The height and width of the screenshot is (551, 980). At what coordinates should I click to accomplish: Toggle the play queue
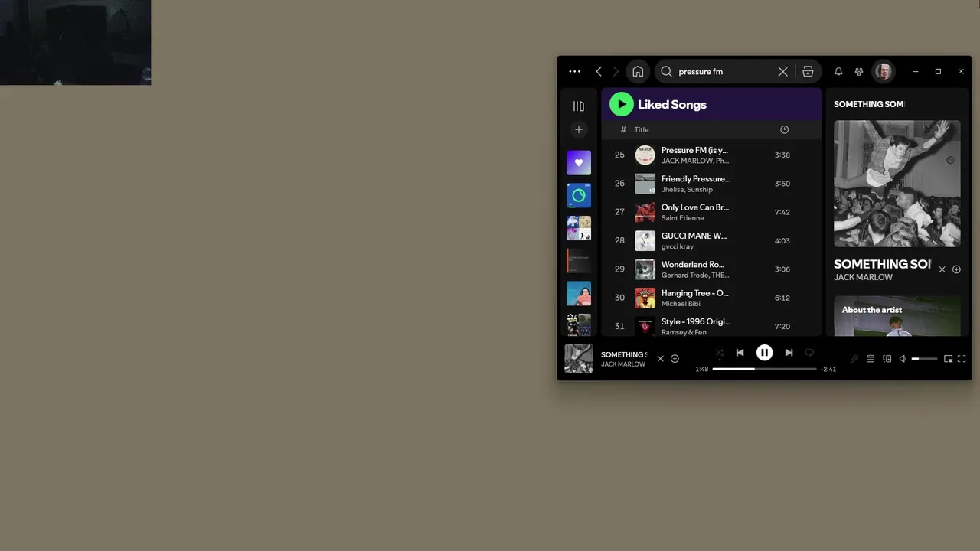click(x=871, y=359)
